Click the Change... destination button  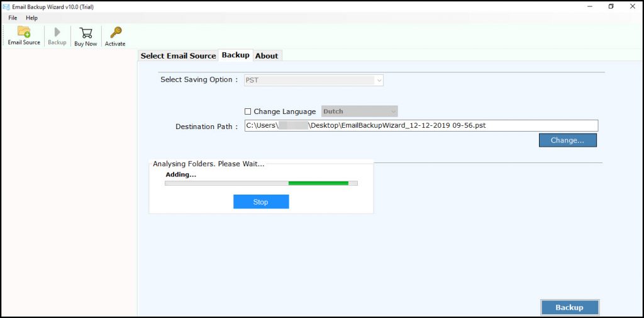pos(567,140)
